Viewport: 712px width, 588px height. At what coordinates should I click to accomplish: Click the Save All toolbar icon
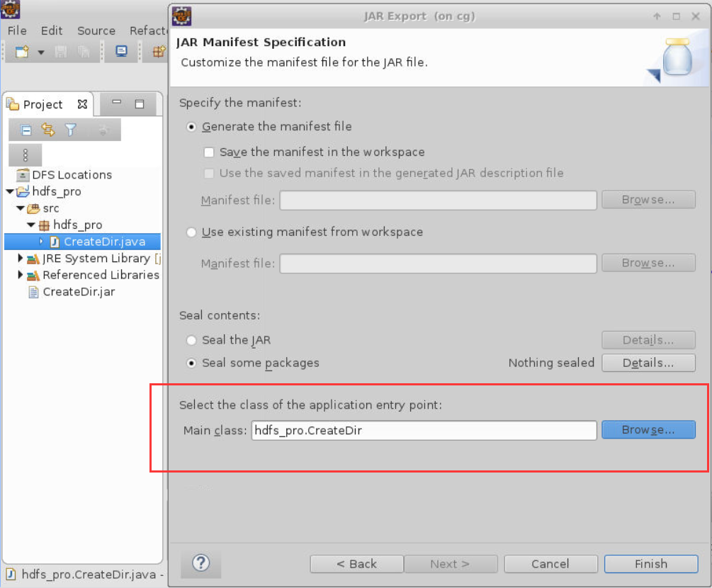(83, 52)
